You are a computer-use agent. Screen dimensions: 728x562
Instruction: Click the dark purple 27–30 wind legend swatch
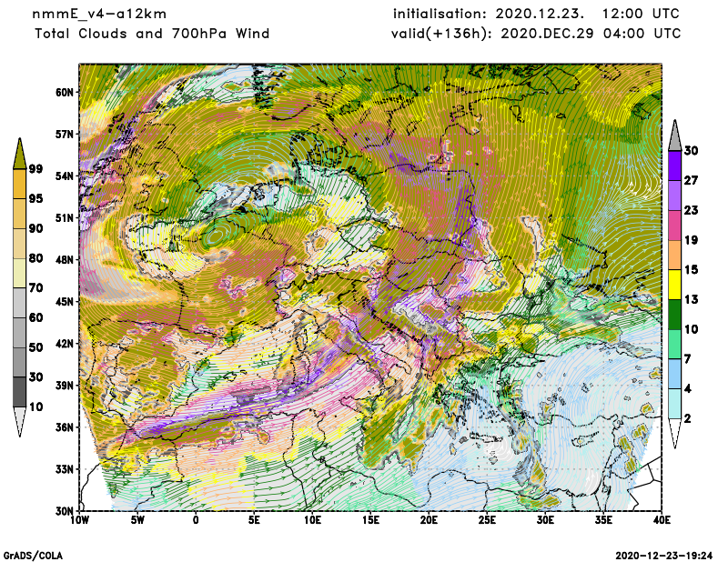point(675,166)
